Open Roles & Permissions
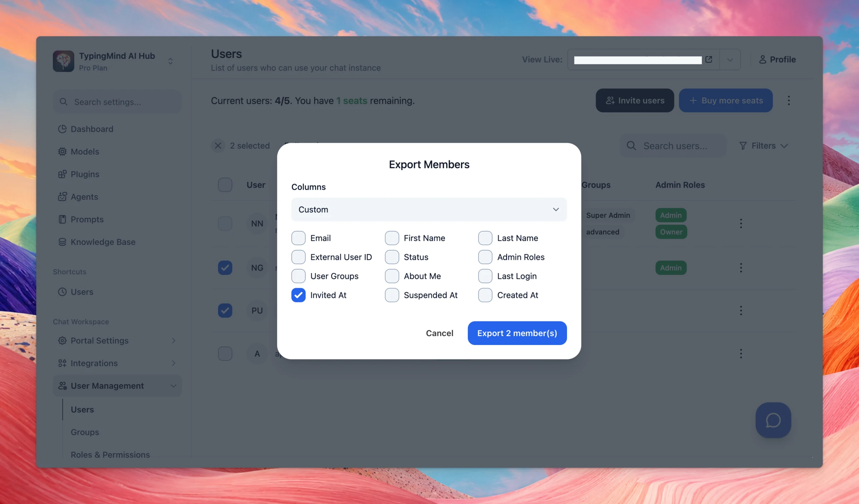This screenshot has height=504, width=859. pyautogui.click(x=110, y=455)
